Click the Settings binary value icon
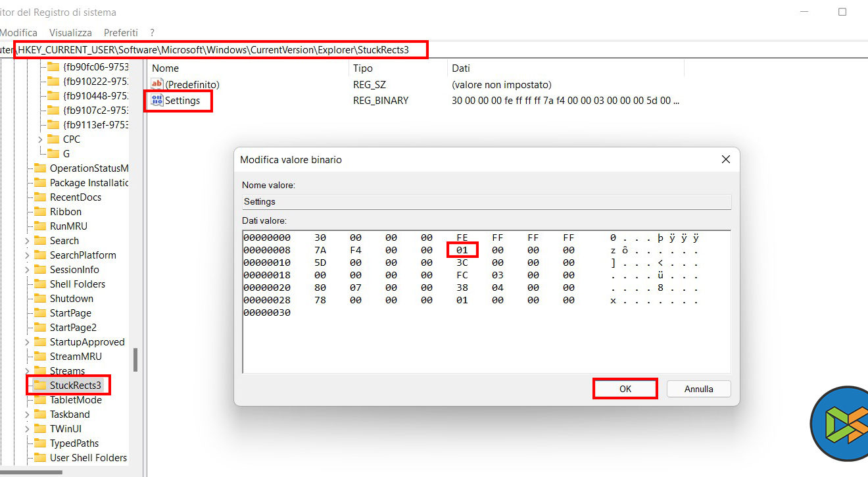This screenshot has height=477, width=868. (x=157, y=101)
